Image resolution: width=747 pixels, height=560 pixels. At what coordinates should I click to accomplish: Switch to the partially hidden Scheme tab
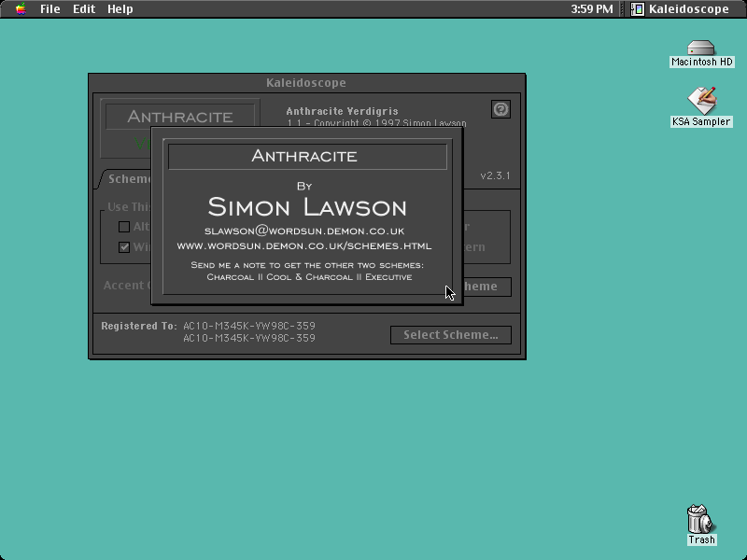(x=126, y=179)
